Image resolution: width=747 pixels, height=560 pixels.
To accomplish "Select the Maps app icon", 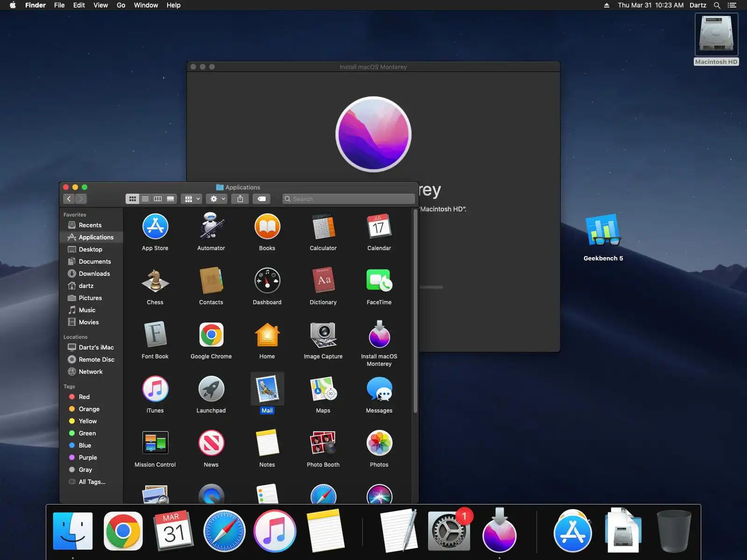I will [x=323, y=389].
